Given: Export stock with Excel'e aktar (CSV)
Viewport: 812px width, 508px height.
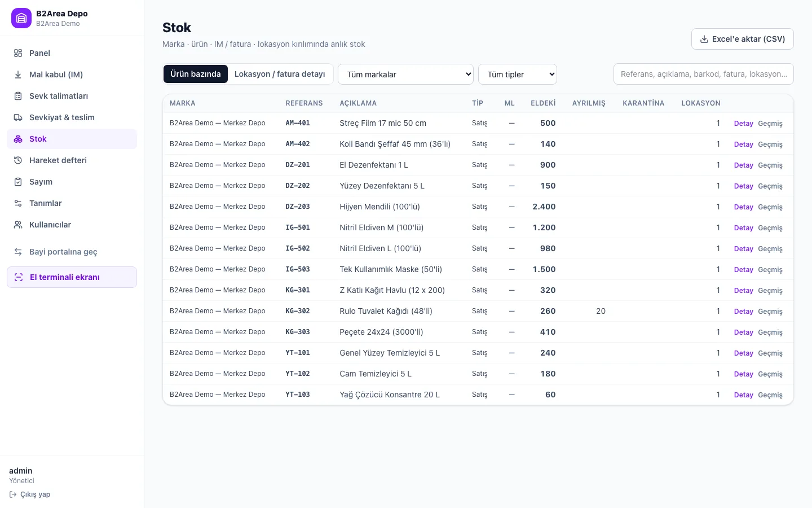Looking at the screenshot, I should tap(743, 39).
